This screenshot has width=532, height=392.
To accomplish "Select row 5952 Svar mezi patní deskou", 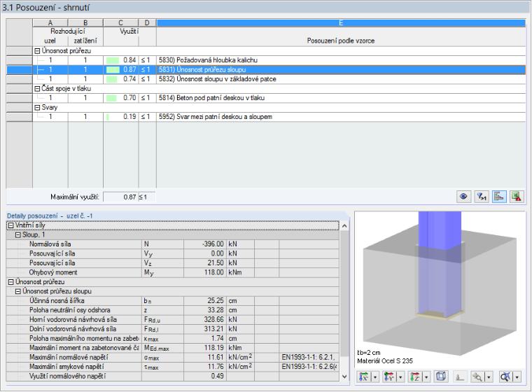I will [x=266, y=117].
